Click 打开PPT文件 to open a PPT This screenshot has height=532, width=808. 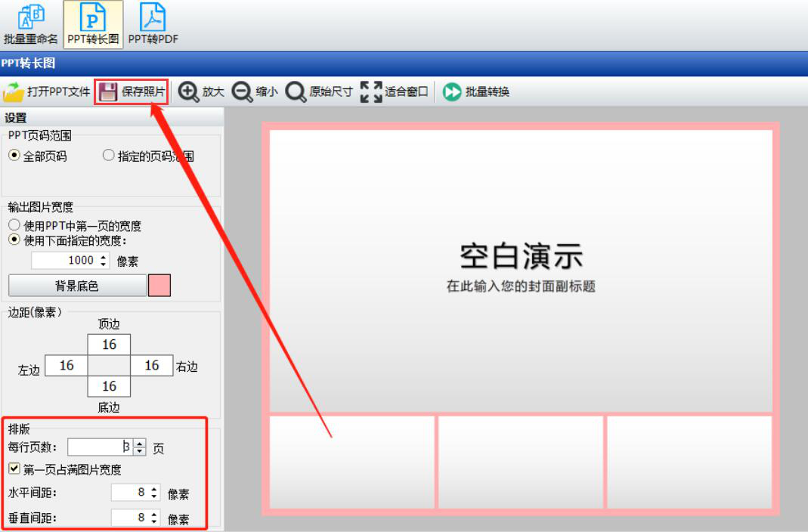[x=46, y=91]
